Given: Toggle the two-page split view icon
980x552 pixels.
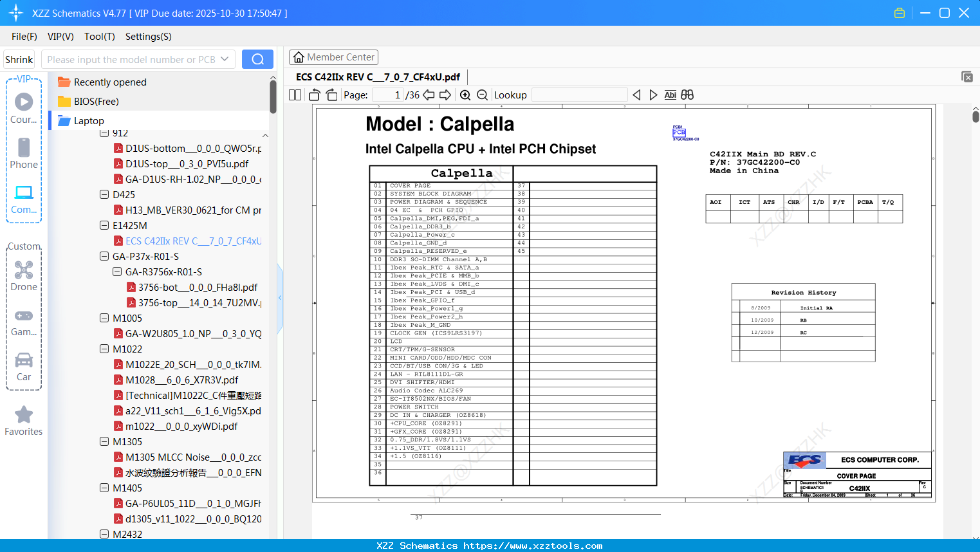Looking at the screenshot, I should [x=295, y=95].
